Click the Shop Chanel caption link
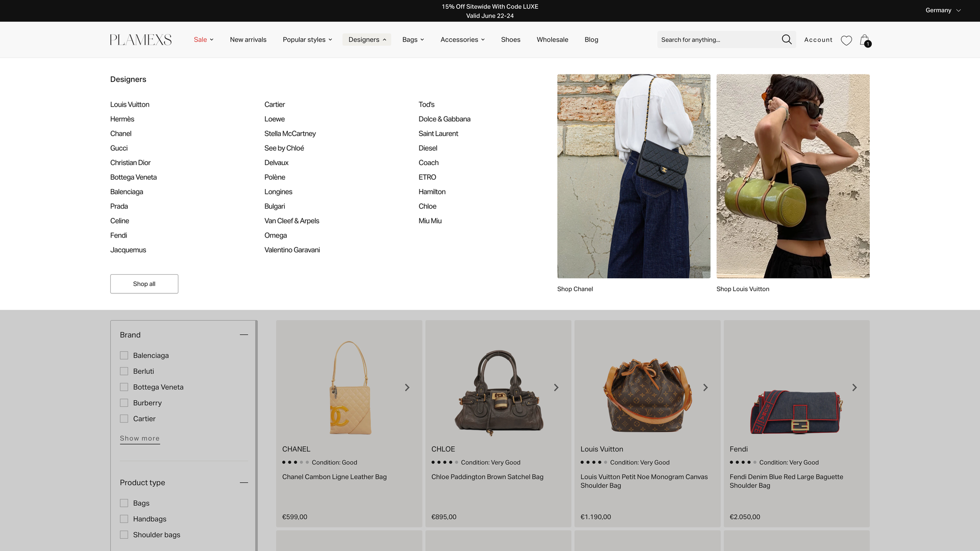This screenshot has height=551, width=980. click(575, 289)
